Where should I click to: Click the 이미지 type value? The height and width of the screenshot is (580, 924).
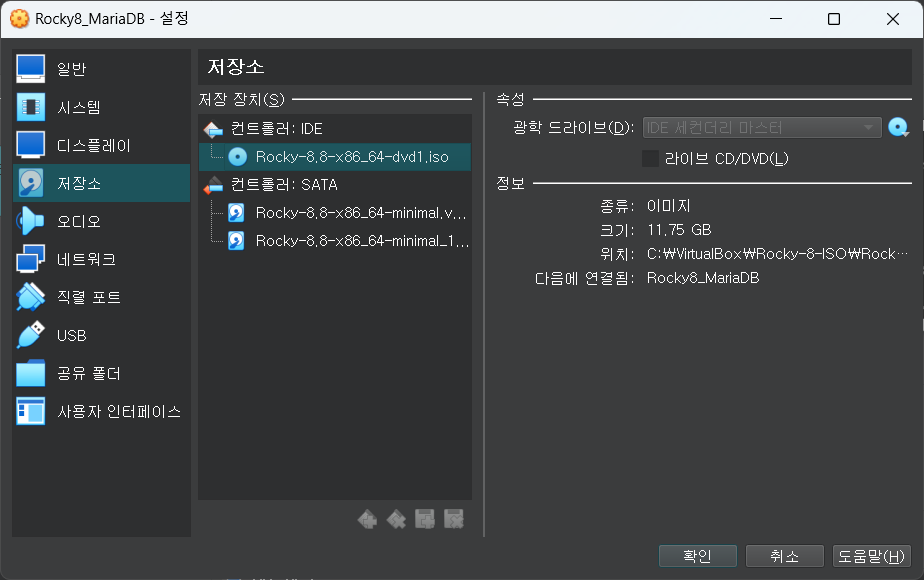point(668,206)
